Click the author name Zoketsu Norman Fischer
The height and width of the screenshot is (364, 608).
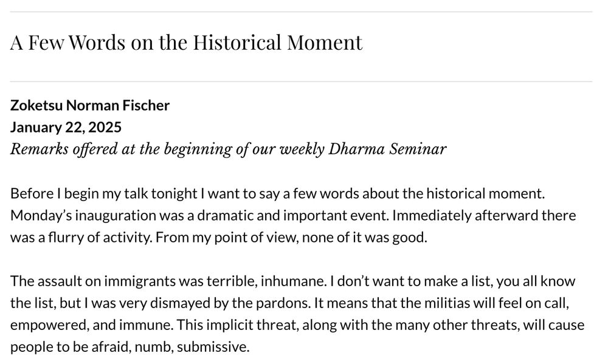90,106
